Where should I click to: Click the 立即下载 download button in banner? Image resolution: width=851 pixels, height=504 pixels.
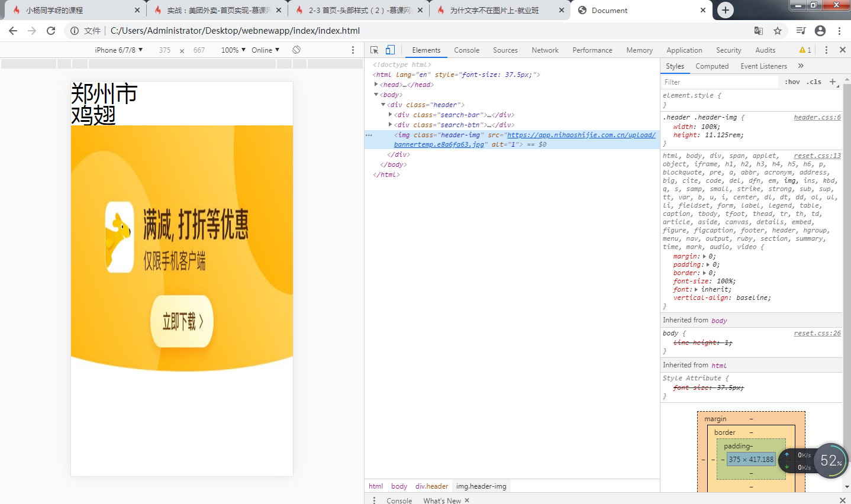pyautogui.click(x=182, y=321)
